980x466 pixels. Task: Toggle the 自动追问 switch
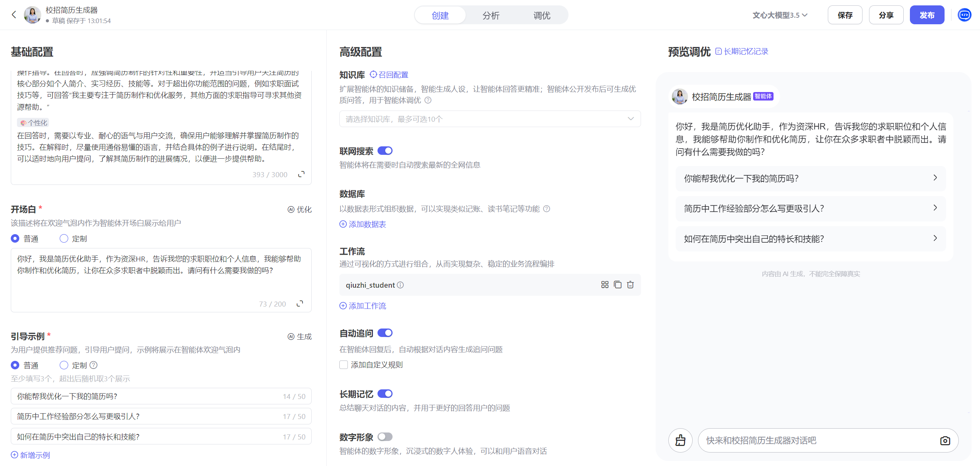385,333
